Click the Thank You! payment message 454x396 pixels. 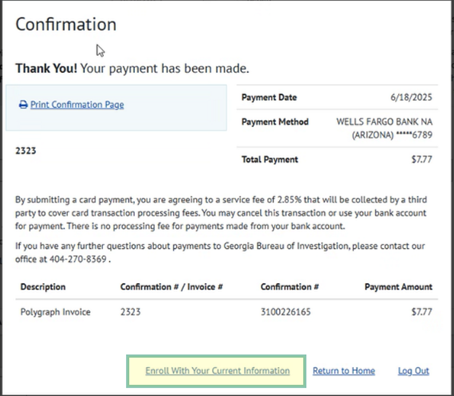click(x=132, y=68)
